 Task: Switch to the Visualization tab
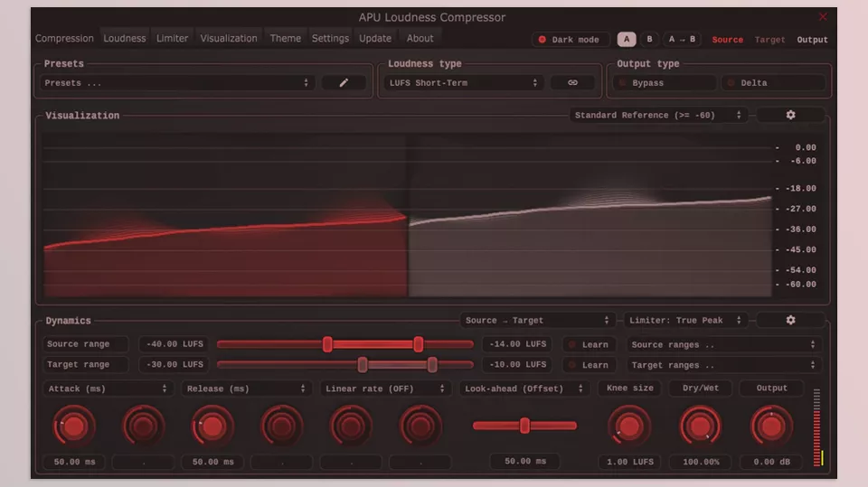click(229, 38)
